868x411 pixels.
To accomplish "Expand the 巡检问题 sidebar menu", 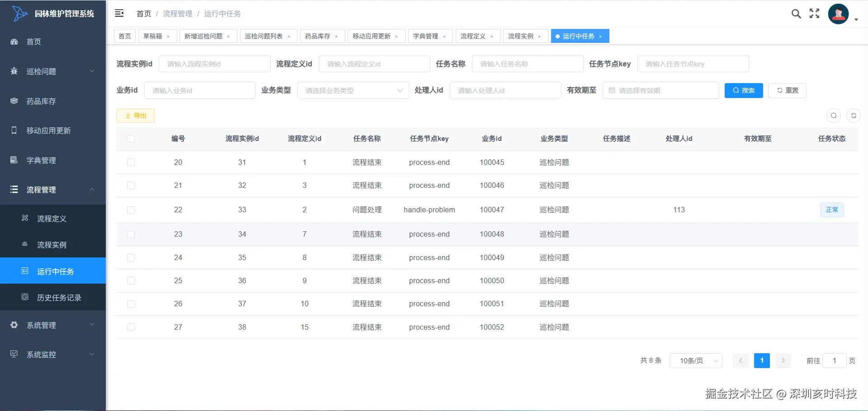I will 53,71.
